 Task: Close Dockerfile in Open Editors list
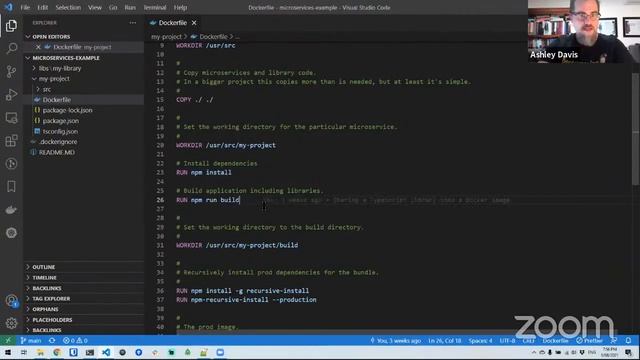pyautogui.click(x=38, y=47)
